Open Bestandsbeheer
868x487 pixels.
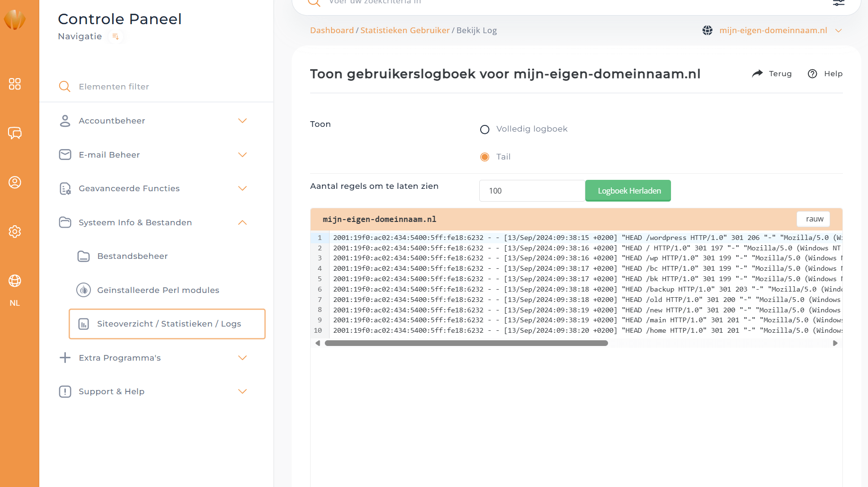(x=133, y=256)
